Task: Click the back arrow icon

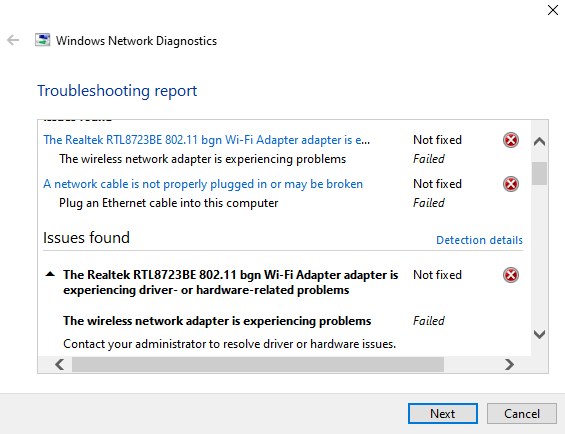Action: [x=13, y=40]
